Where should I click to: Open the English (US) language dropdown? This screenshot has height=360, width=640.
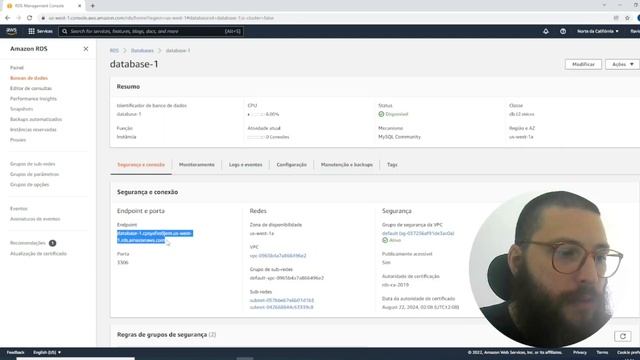pyautogui.click(x=47, y=352)
